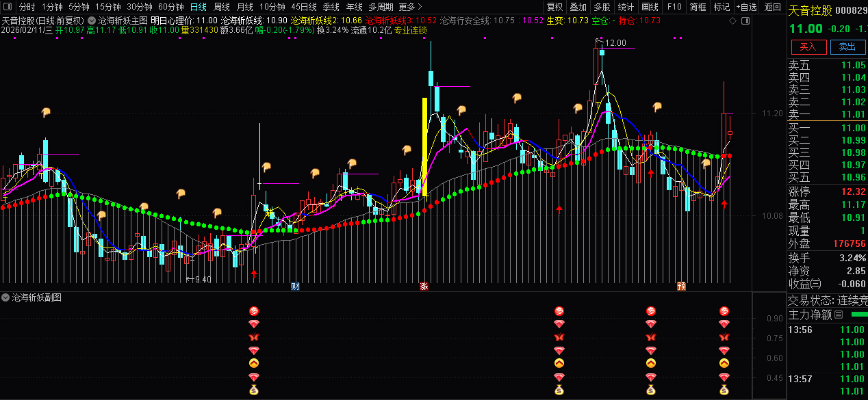Toggle the side panel icon at top-left
This screenshot has height=400, width=868.
[7, 7]
